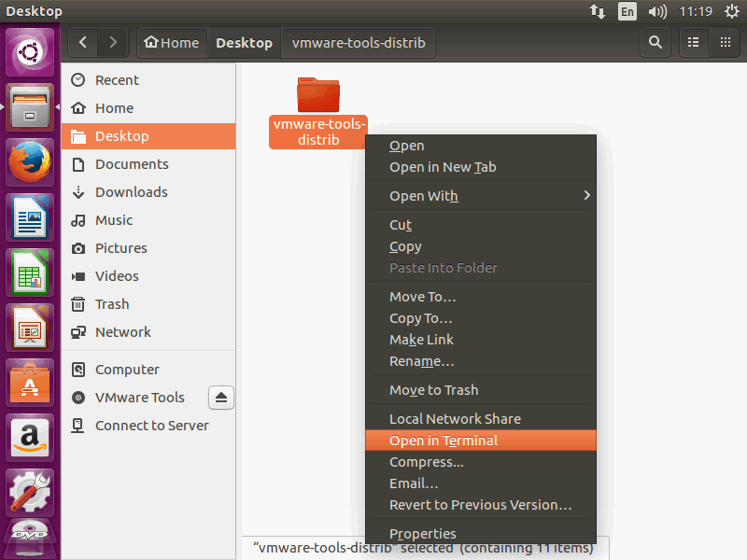The height and width of the screenshot is (560, 747).
Task: Click Connect to Server in the sidebar
Action: [x=148, y=426]
